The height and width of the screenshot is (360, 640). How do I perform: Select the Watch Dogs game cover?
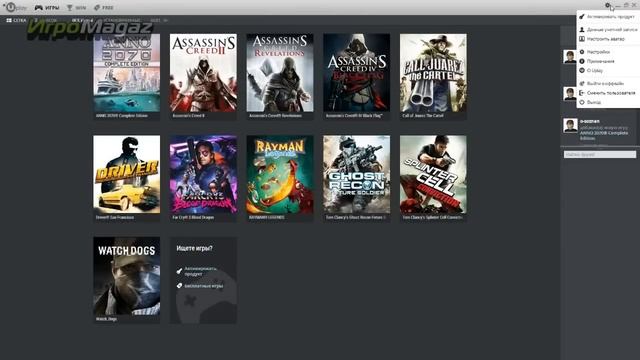click(127, 276)
